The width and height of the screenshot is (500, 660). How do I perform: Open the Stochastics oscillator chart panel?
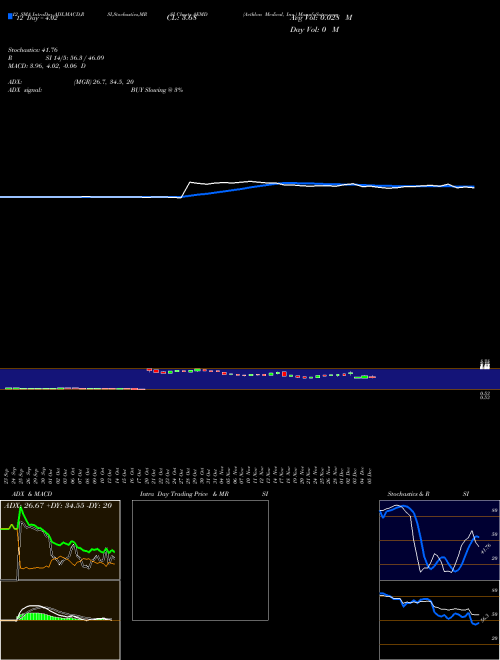439,540
